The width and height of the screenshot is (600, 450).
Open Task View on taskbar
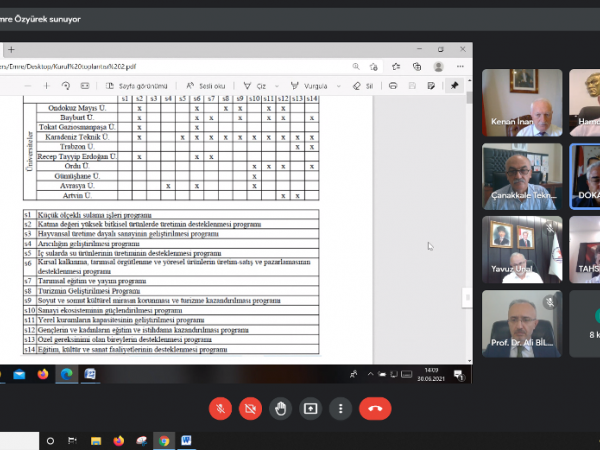point(72,441)
